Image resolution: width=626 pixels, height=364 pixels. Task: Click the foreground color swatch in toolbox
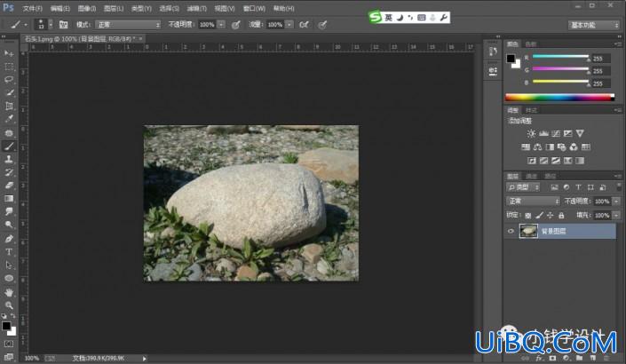[x=6, y=326]
